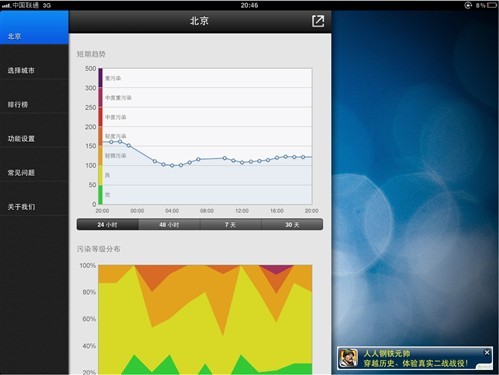Click the red 中度污染 level color band
Viewport: 499px width, 375px height.
pos(100,117)
